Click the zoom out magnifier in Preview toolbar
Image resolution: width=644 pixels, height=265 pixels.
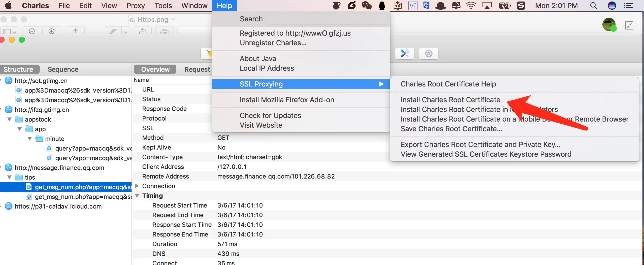tap(32, 31)
